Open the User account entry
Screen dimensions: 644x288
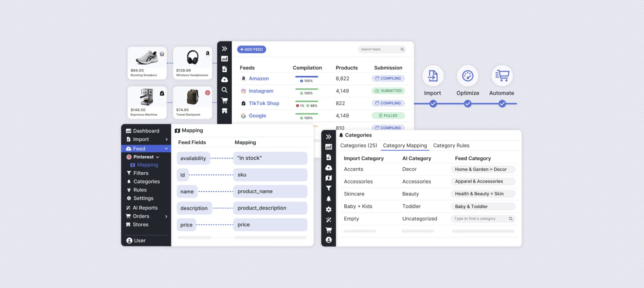[136, 241]
